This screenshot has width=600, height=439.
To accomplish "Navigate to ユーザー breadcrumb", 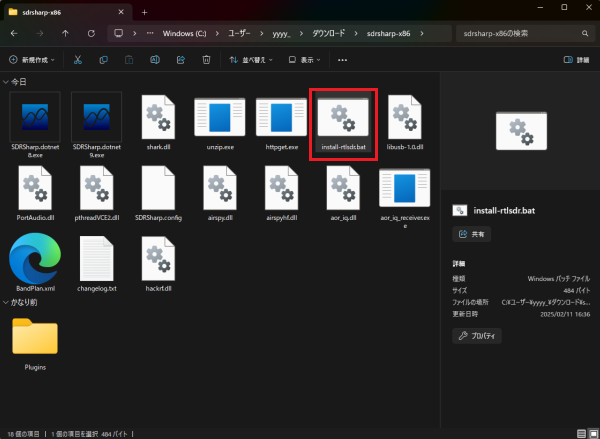I will [239, 34].
